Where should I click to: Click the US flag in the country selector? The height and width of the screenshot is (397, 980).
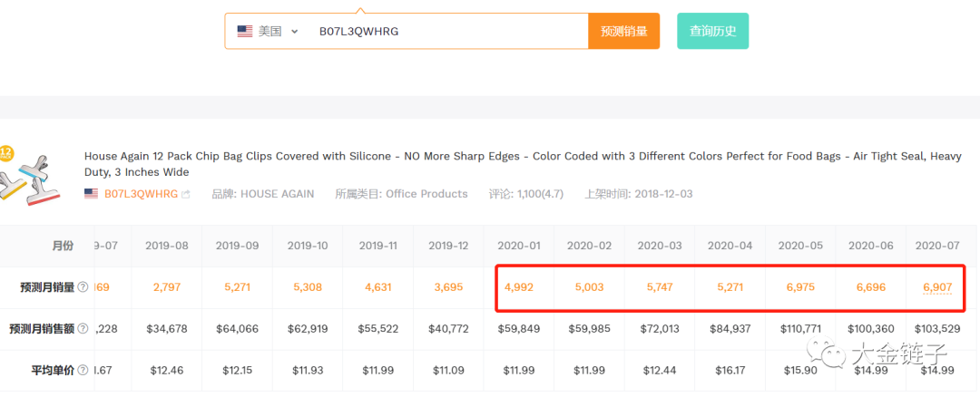[x=245, y=31]
